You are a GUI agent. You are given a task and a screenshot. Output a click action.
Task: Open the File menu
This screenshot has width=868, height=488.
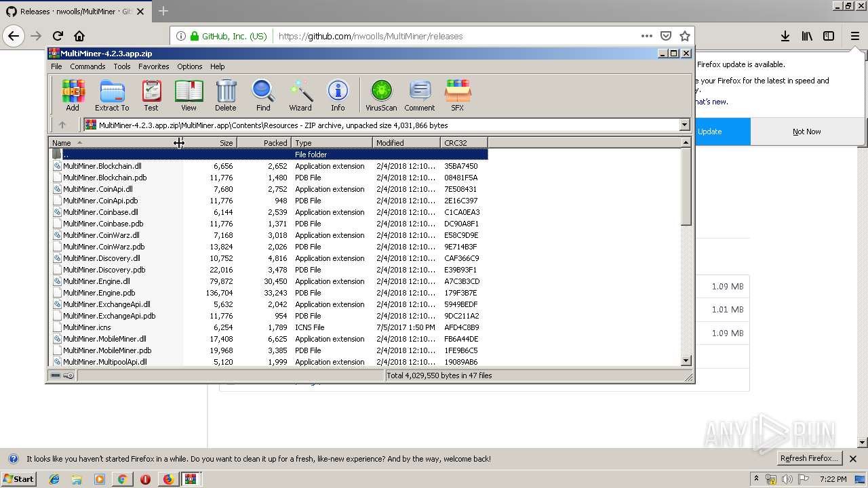tap(56, 66)
